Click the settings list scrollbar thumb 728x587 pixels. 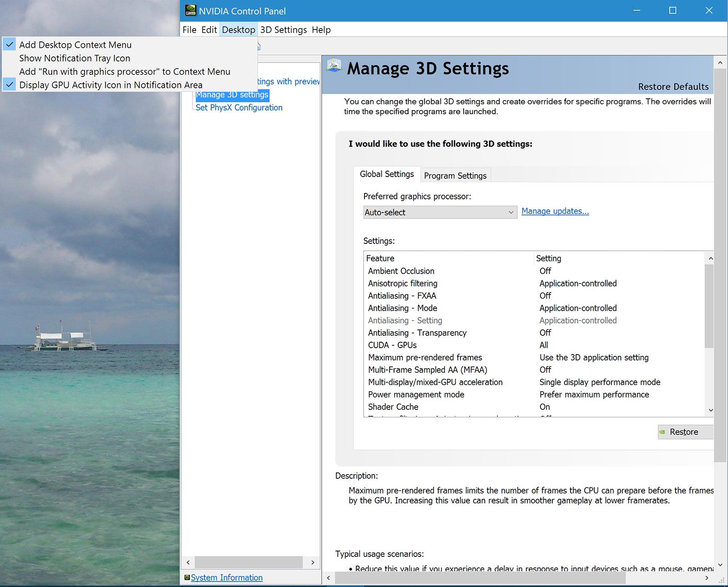[x=709, y=306]
